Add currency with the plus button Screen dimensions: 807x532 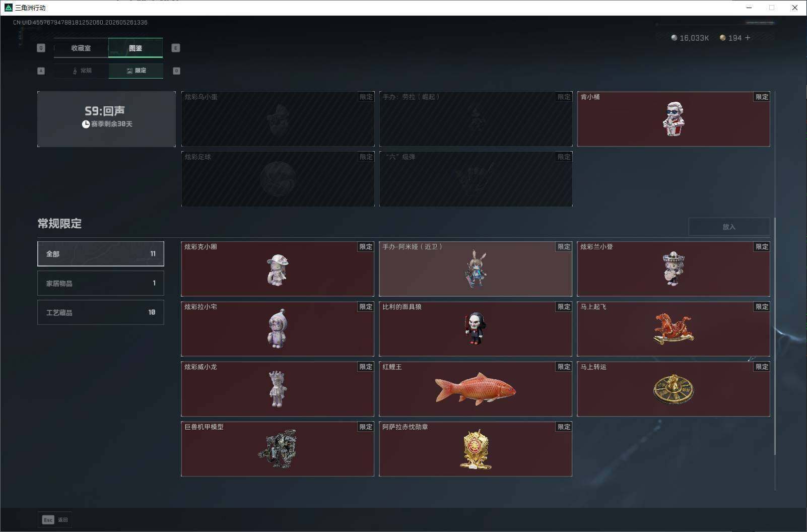(748, 38)
